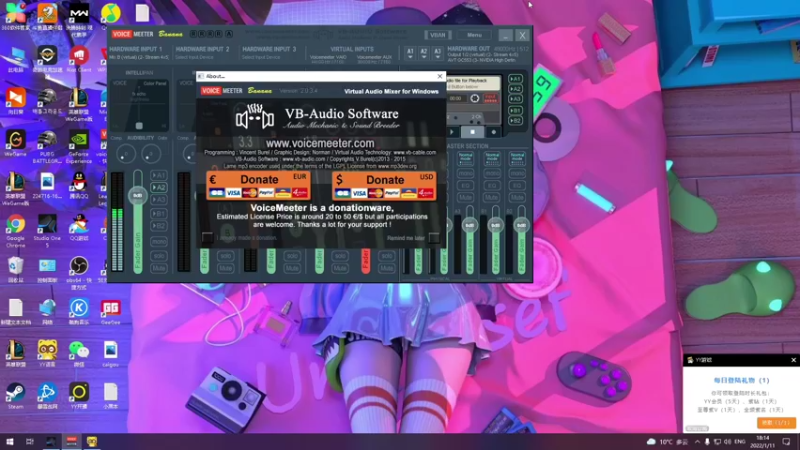Viewport: 800px width, 450px height.
Task: Click Voicemeeter taskbar icon
Action: click(71, 441)
